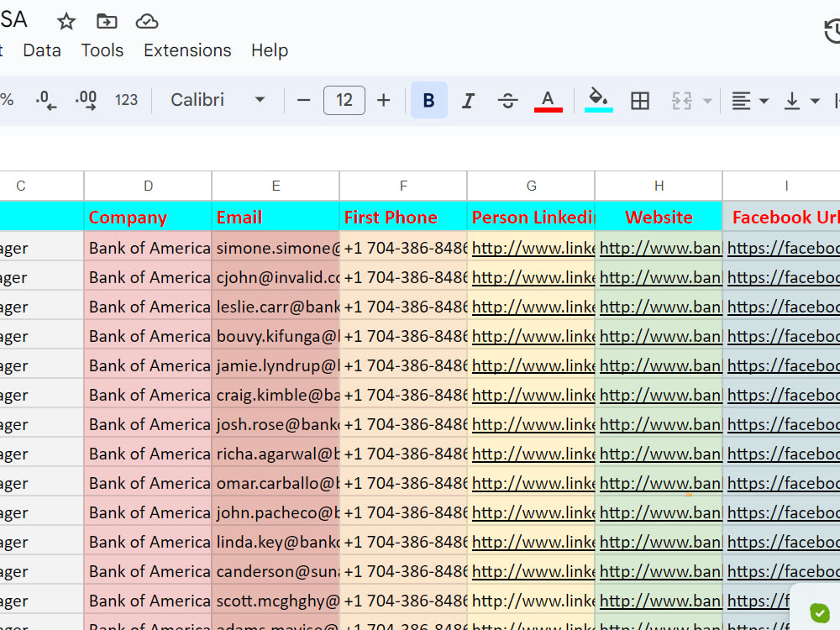This screenshot has height=630, width=840.
Task: Check cloud save status icon
Action: [x=147, y=22]
